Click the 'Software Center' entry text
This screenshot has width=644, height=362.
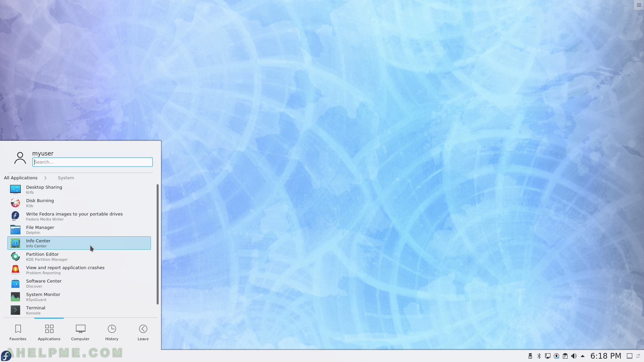pyautogui.click(x=44, y=281)
